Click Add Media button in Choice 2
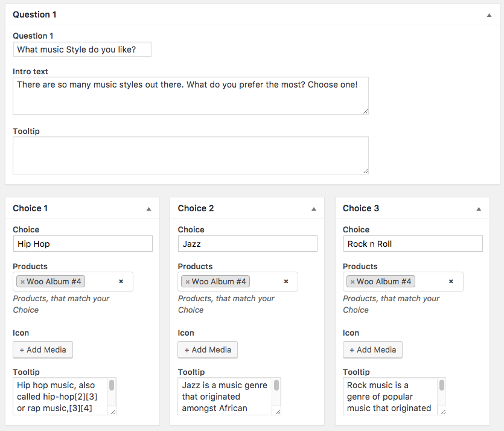This screenshot has width=504, height=431. [x=208, y=350]
